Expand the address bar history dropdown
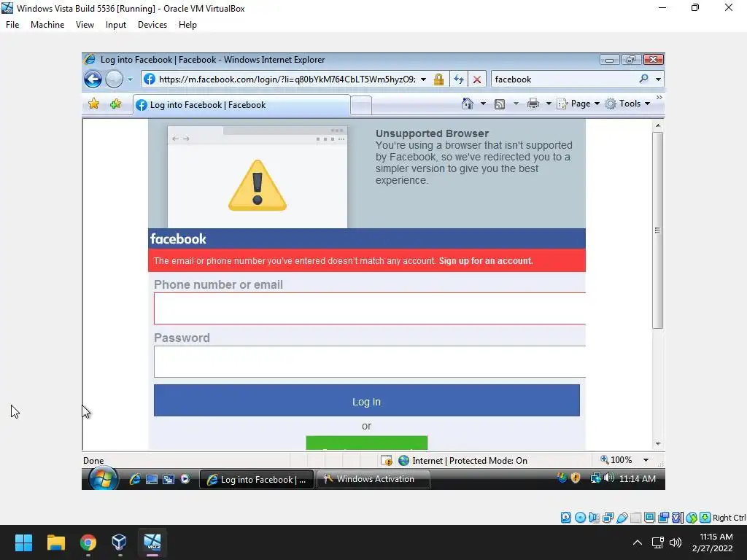This screenshot has width=747, height=560. coord(423,79)
